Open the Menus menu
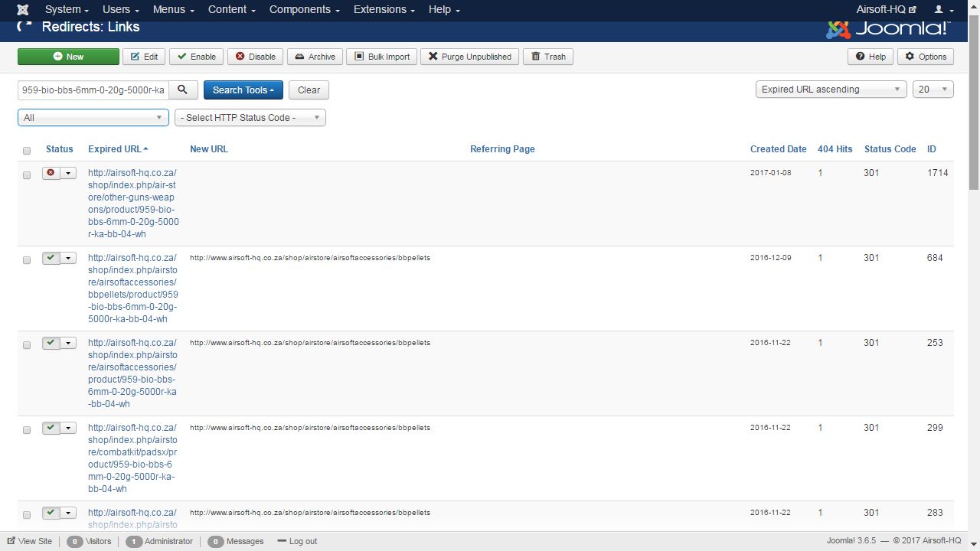980x551 pixels. coord(173,9)
